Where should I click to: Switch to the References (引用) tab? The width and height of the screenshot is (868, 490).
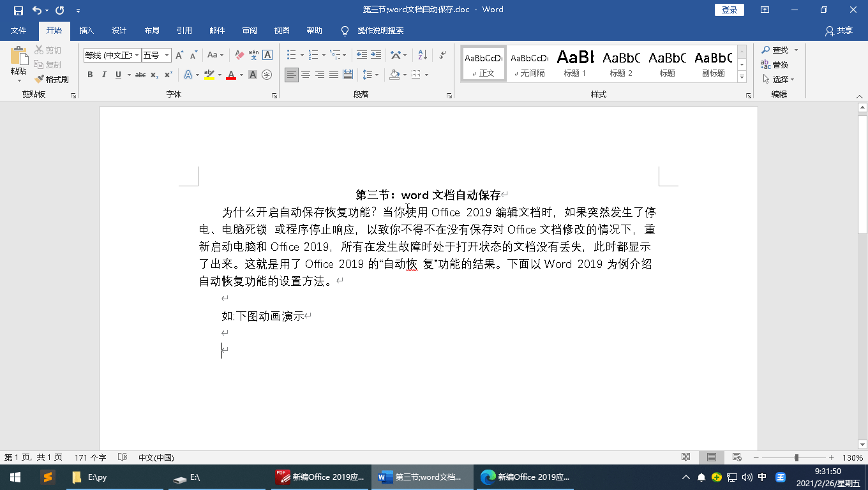(x=184, y=30)
